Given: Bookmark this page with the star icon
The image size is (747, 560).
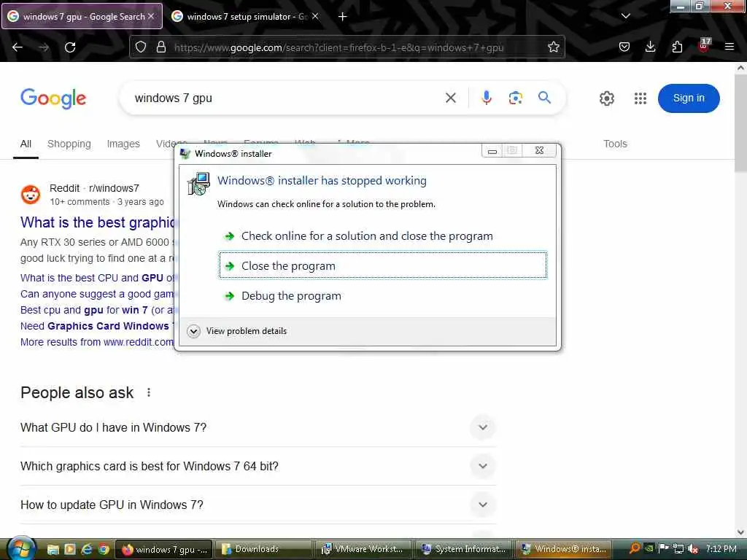Looking at the screenshot, I should point(553,47).
